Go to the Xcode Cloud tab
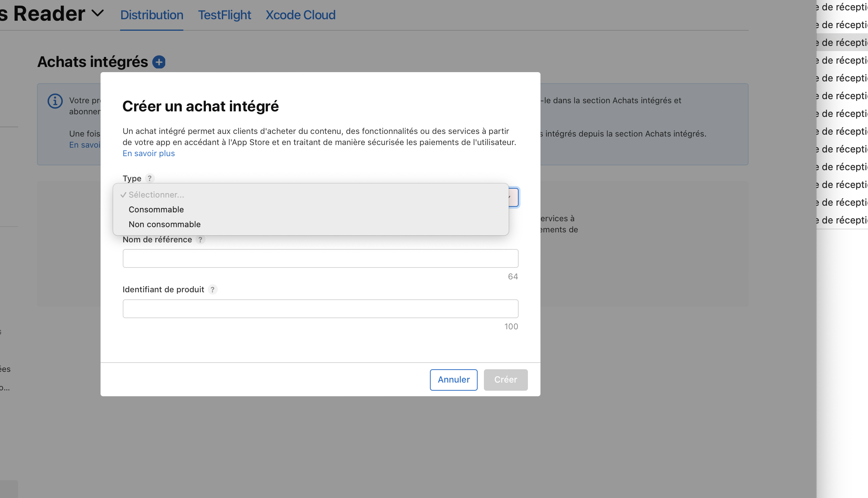868x498 pixels. point(301,15)
